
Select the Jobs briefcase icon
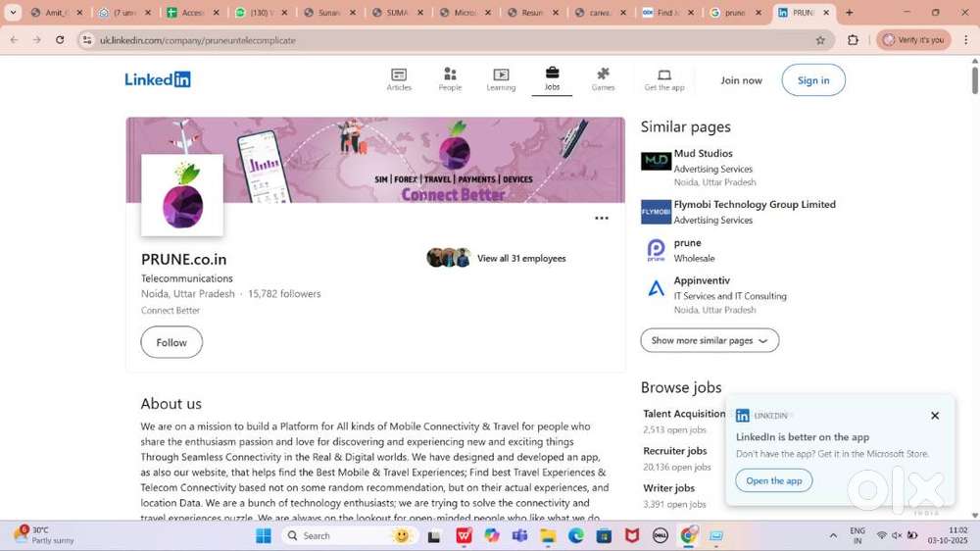tap(552, 74)
